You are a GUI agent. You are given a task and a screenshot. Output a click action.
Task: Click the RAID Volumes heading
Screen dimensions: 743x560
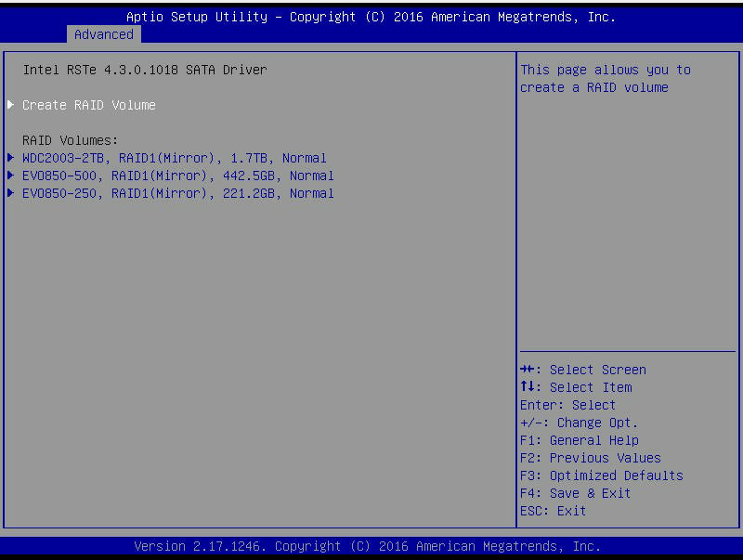71,141
